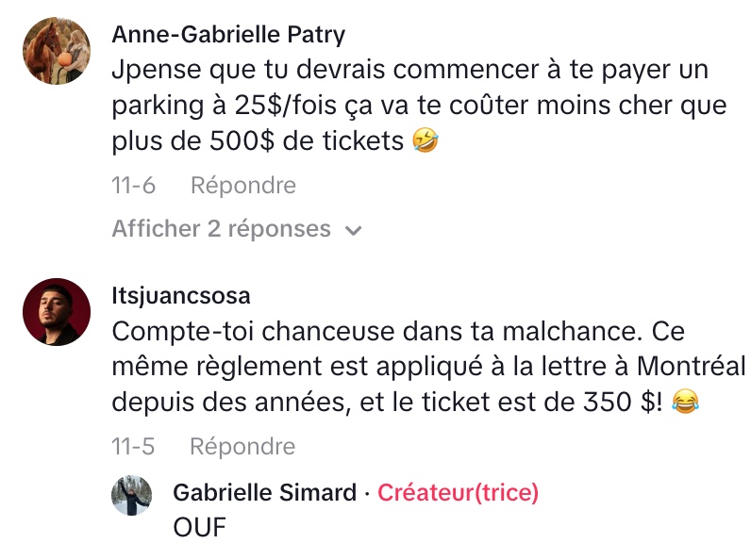The height and width of the screenshot is (560, 751).
Task: Click the Itsjuancsosa avatar photo
Action: pyautogui.click(x=56, y=314)
